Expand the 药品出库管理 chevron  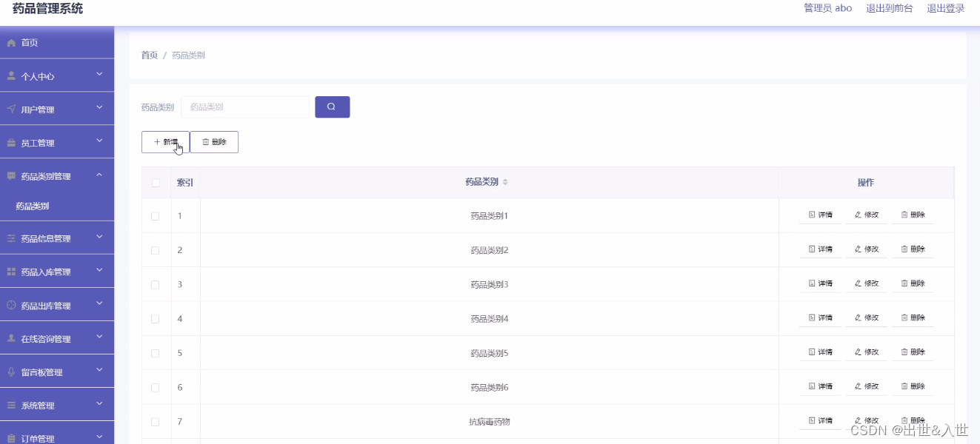click(99, 303)
